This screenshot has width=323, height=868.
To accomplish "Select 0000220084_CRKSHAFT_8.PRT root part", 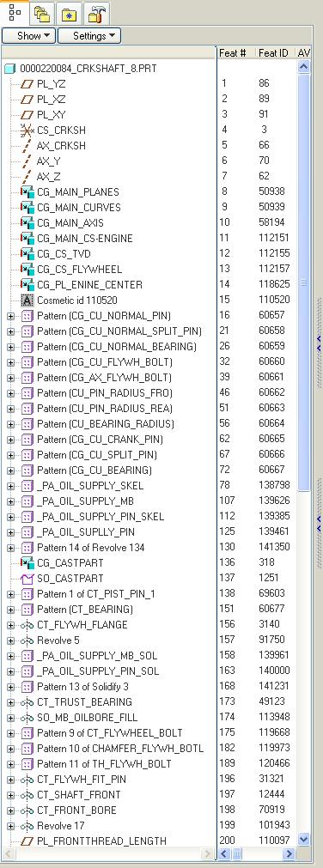I will [x=88, y=70].
